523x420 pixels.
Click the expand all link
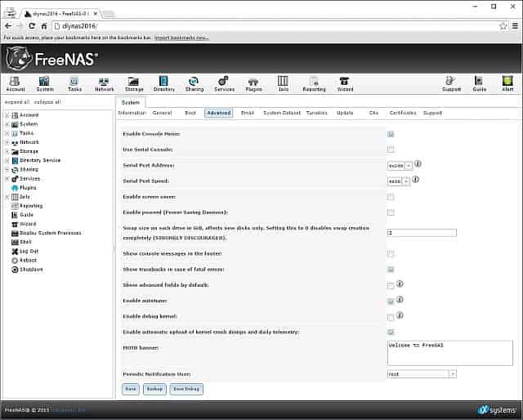click(x=17, y=102)
